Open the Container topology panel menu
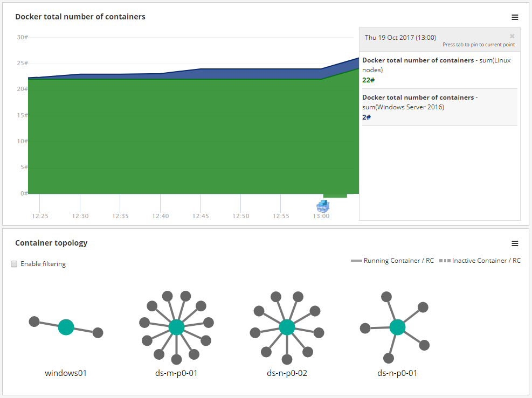 point(515,243)
